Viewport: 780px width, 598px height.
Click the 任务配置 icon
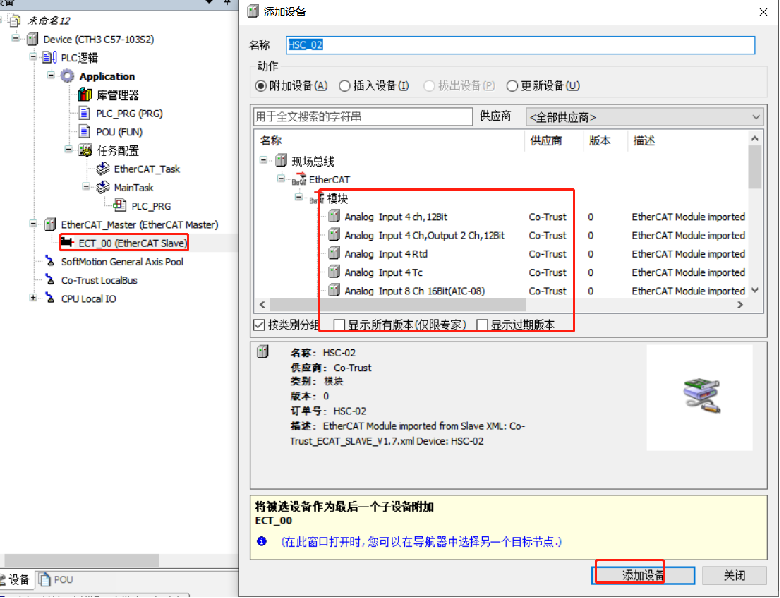point(85,150)
